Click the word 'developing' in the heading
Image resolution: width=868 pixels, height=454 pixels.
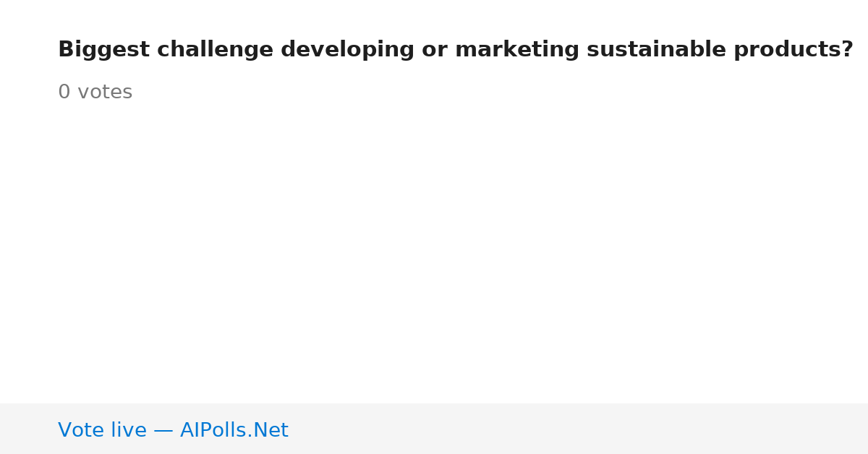349,51
